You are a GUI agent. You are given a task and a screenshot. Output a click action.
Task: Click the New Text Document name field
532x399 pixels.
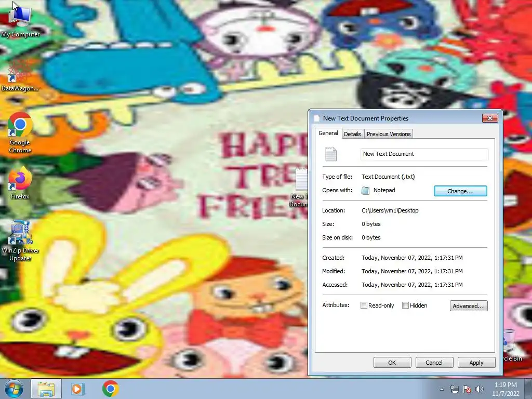[424, 154]
